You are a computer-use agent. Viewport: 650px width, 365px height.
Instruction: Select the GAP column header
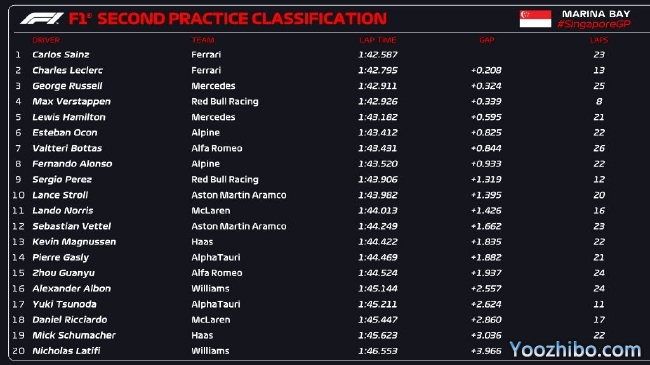[486, 40]
